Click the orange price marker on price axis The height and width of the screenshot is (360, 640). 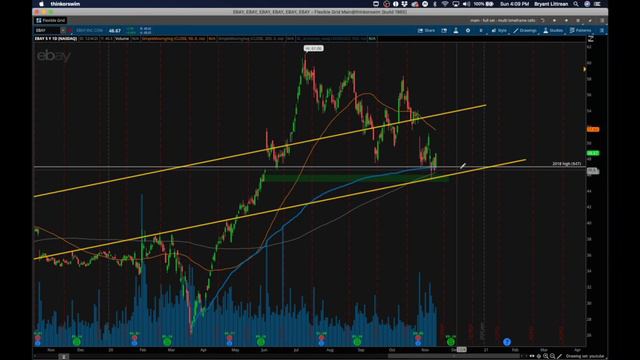coord(593,129)
